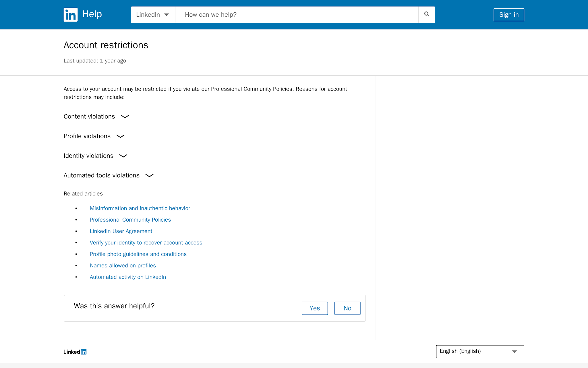
Task: Open the LinkedIn product dropdown in search
Action: click(x=153, y=15)
